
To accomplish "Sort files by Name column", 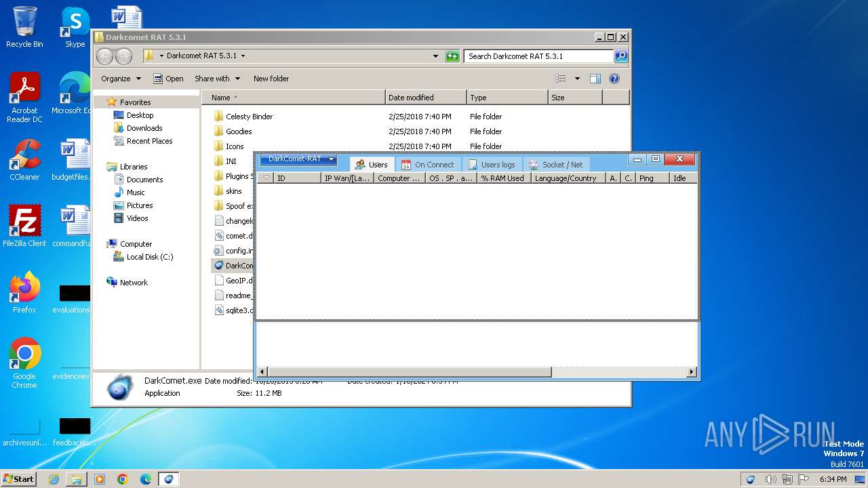I will click(294, 98).
